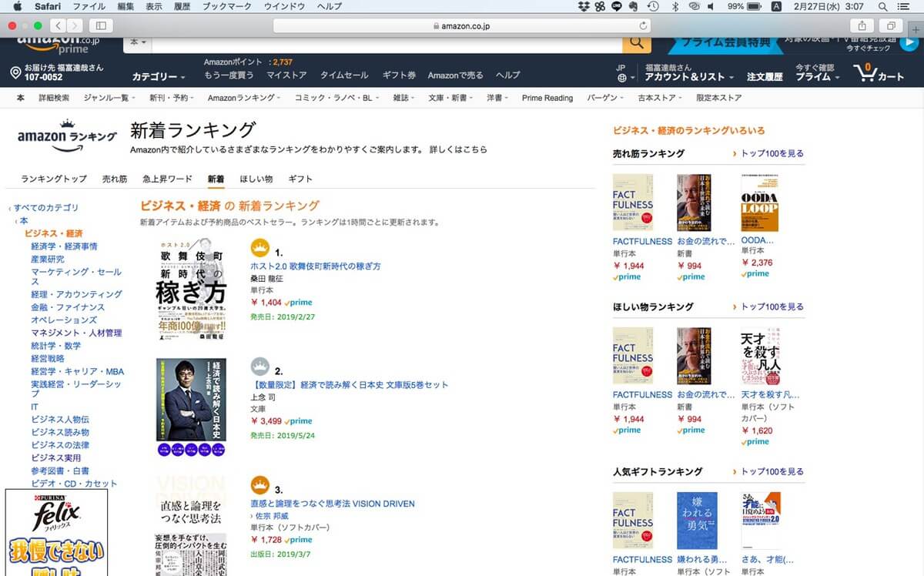Click the 経済で読み解く日本史 book cover thumbnail

[x=190, y=399]
